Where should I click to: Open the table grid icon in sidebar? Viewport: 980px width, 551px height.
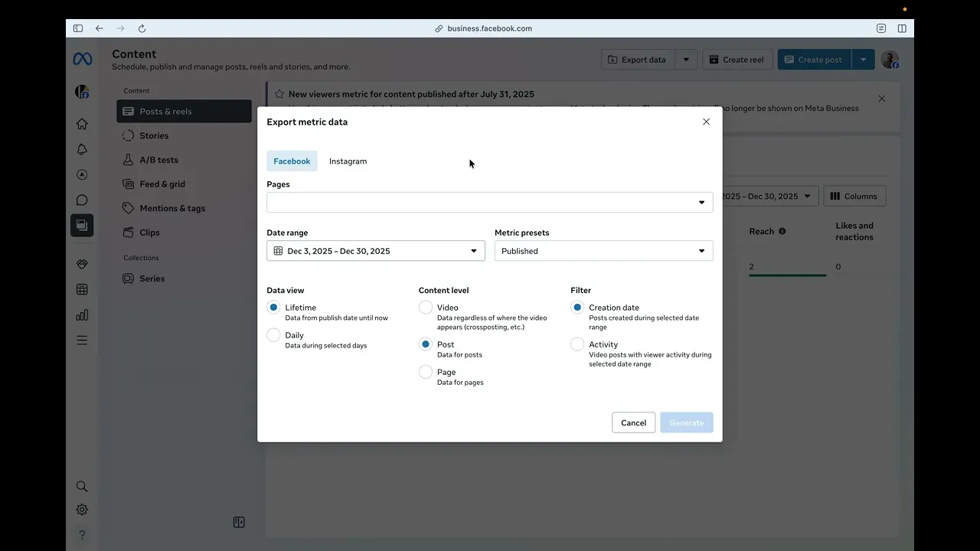[x=82, y=289]
